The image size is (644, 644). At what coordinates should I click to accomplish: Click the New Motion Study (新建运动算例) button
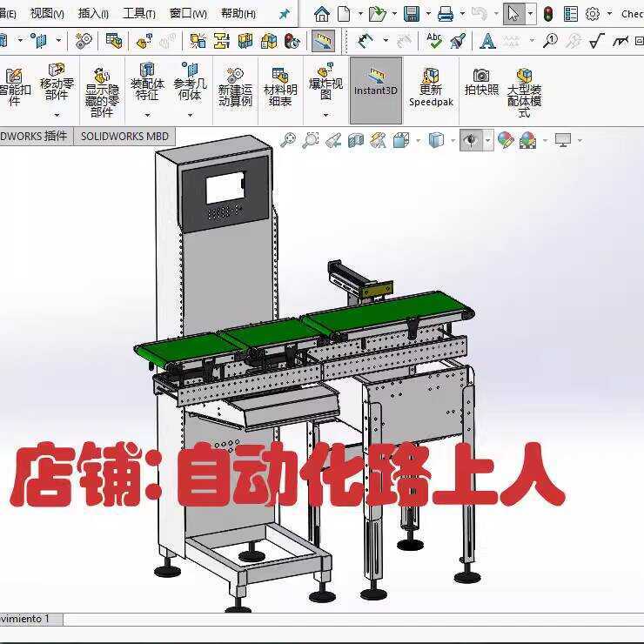(x=235, y=87)
